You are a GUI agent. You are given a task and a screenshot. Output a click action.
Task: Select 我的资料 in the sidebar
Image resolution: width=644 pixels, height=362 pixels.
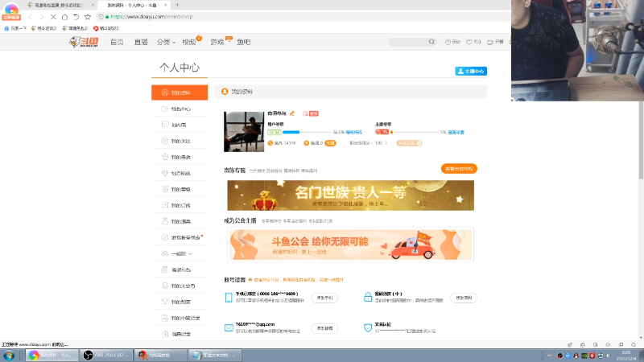pos(180,93)
